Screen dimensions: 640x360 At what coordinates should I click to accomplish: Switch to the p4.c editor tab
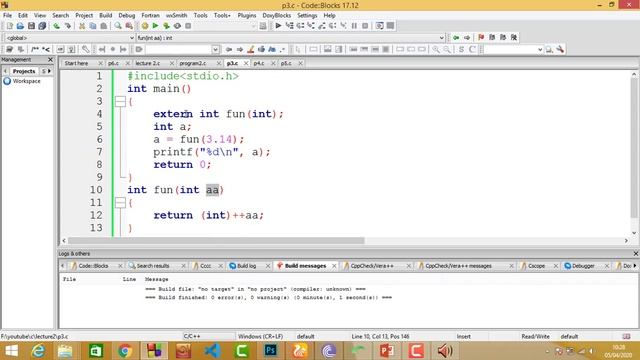pos(259,63)
